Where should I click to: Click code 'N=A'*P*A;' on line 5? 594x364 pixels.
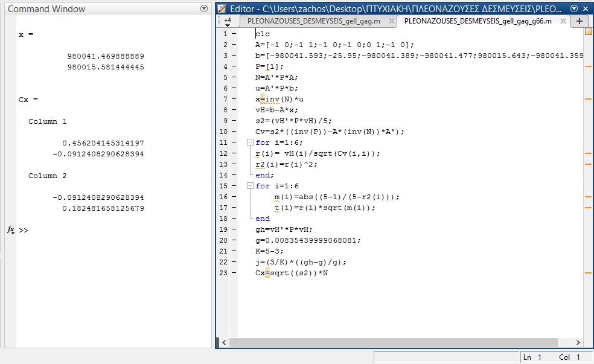pos(276,77)
